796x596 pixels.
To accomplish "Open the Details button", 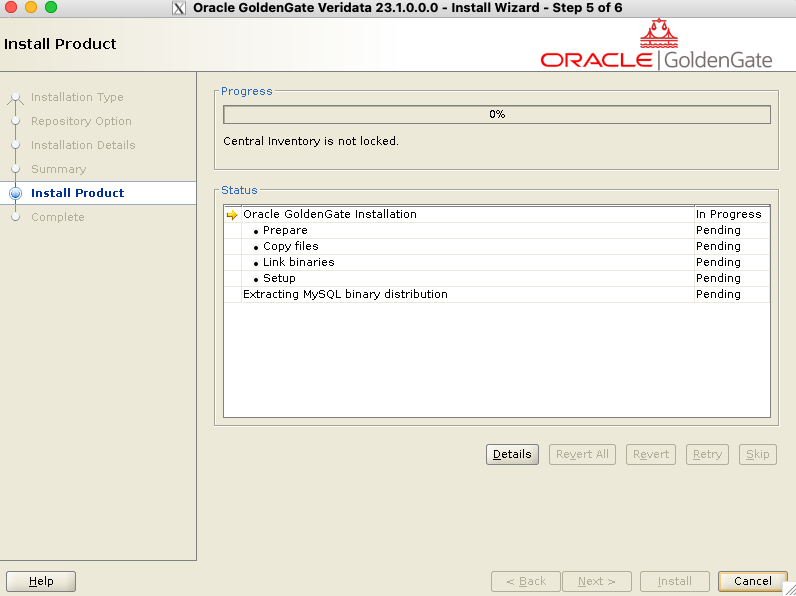I will coord(512,454).
